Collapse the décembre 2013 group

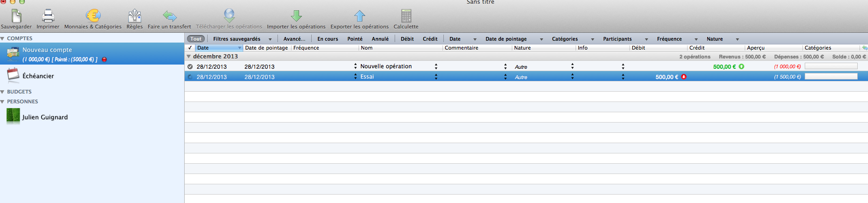pyautogui.click(x=189, y=56)
